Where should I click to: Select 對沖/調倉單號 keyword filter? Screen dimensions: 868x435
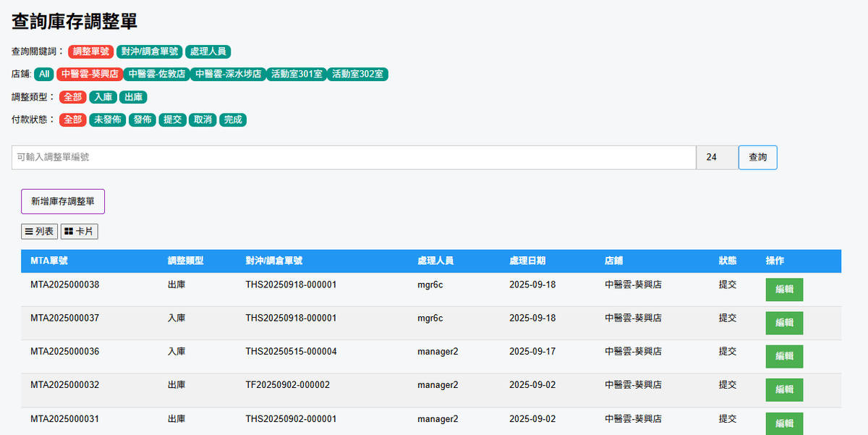(149, 51)
